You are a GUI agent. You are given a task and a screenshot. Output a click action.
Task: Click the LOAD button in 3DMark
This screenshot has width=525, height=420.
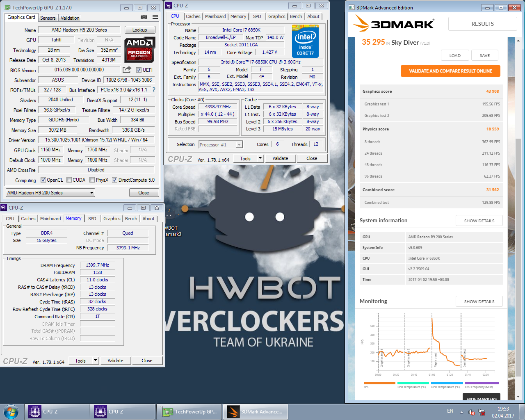[x=455, y=55]
